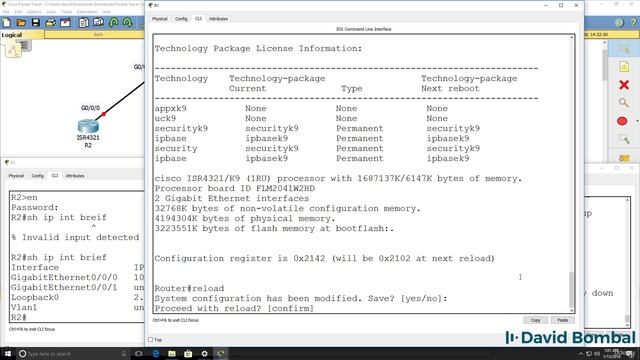Image resolution: width=640 pixels, height=360 pixels.
Task: Click 'R2#sh ip int brief' in R2 CLI
Action: pyautogui.click(x=59, y=258)
